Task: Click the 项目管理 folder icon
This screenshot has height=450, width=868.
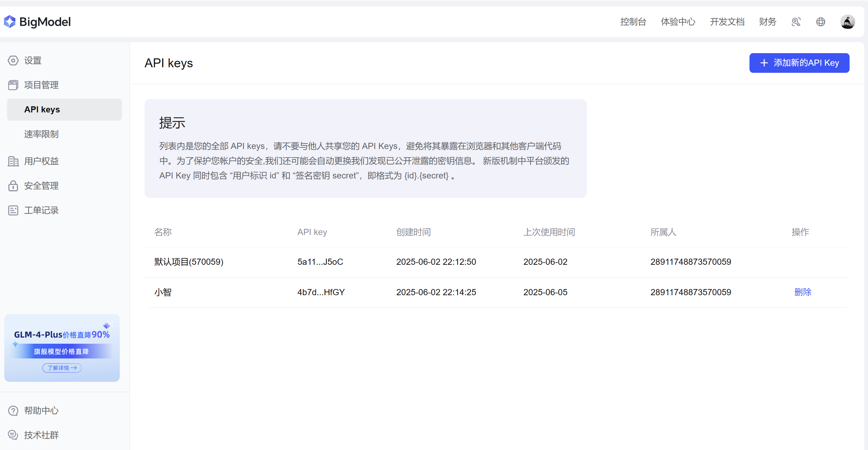Action: point(13,85)
